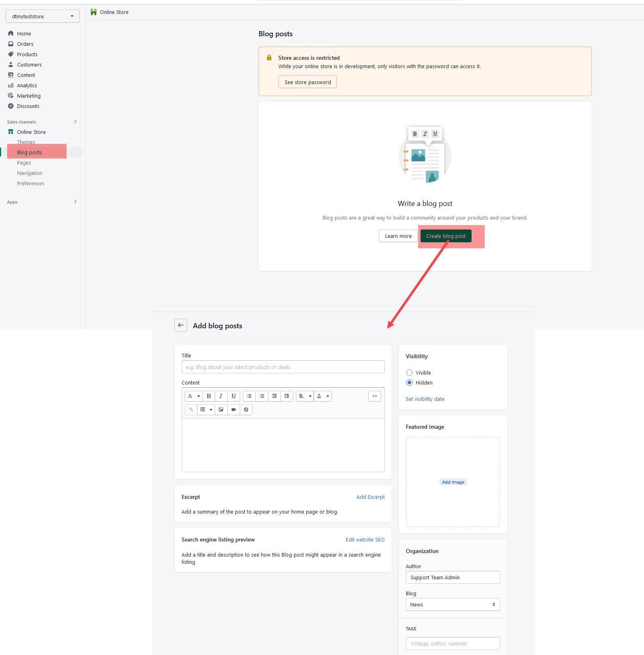
Task: Insert a bulleted list in the content
Action: pos(249,396)
